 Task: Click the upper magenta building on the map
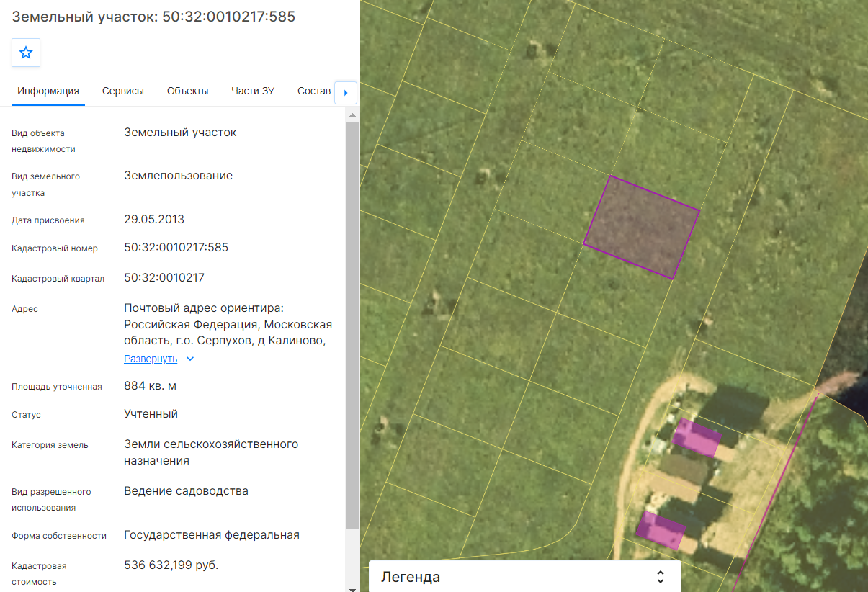[x=696, y=437]
